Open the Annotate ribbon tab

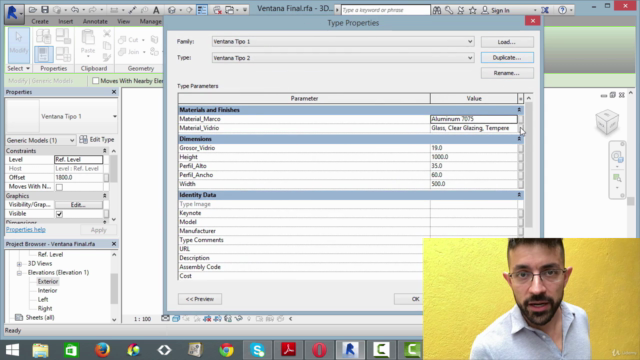coord(95,21)
